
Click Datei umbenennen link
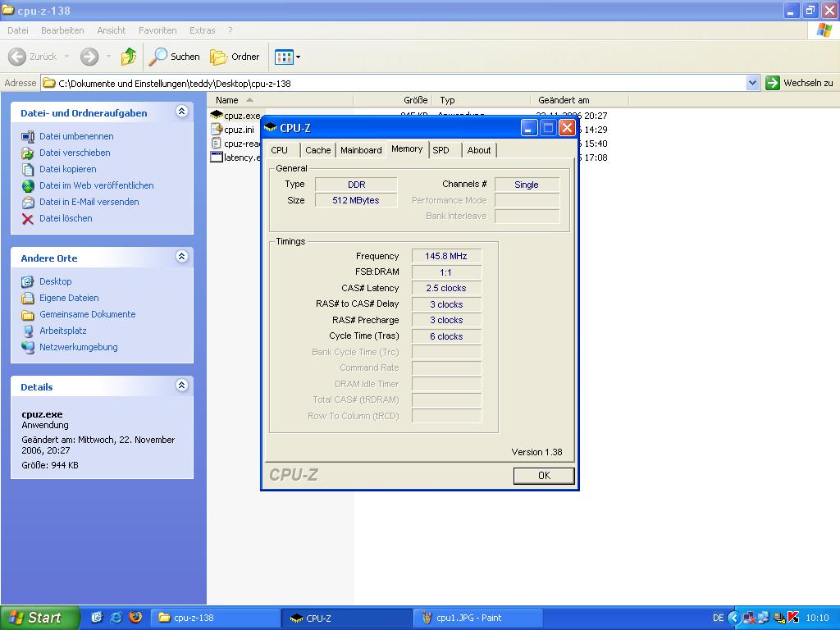[x=76, y=136]
